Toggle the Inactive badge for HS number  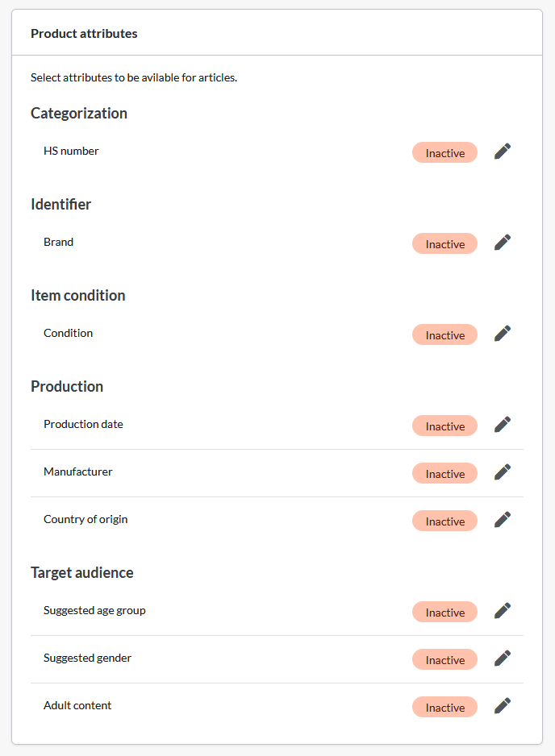(x=445, y=152)
